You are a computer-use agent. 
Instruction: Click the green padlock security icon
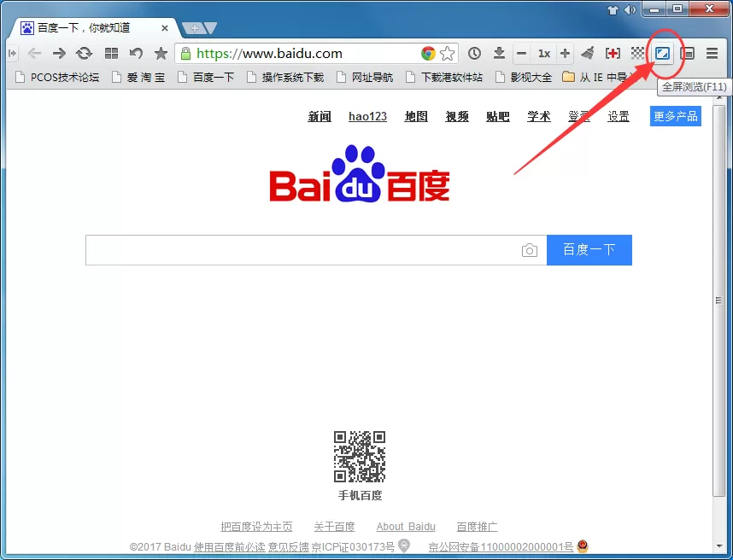pyautogui.click(x=185, y=53)
